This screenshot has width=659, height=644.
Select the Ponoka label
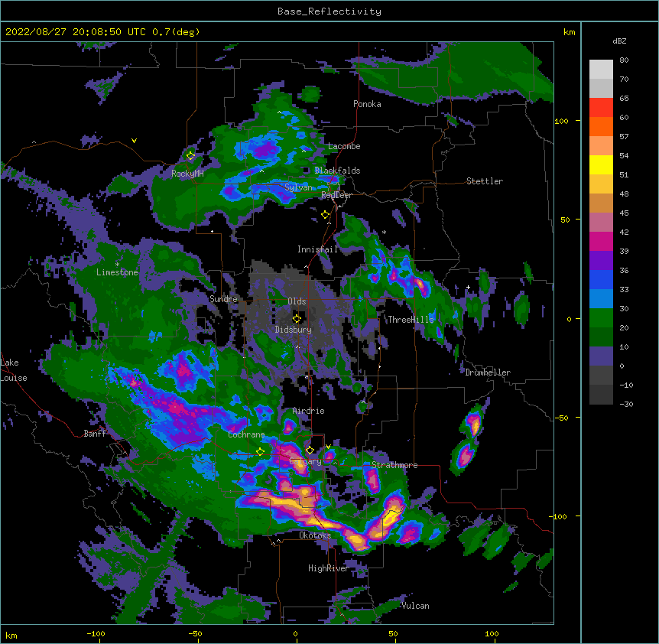[367, 104]
